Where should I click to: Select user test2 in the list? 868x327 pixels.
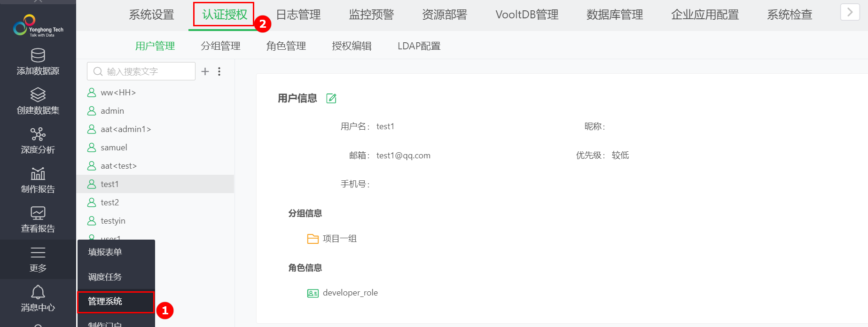click(x=155, y=202)
